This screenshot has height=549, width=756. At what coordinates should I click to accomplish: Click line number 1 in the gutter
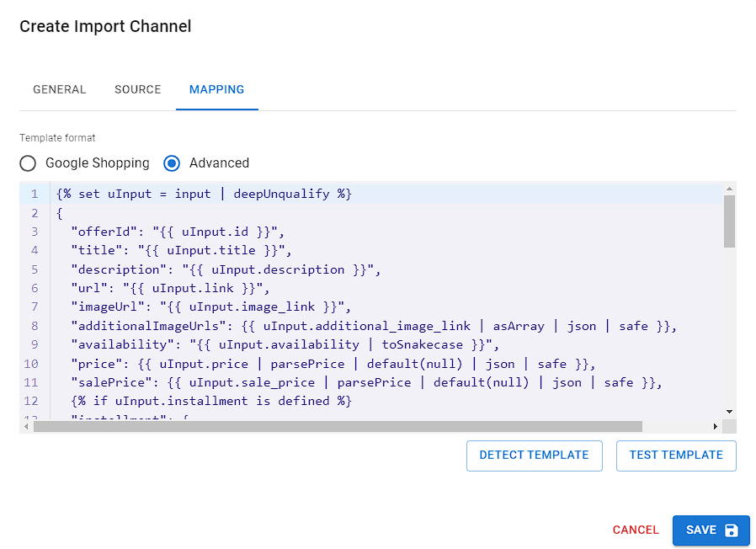(x=35, y=195)
